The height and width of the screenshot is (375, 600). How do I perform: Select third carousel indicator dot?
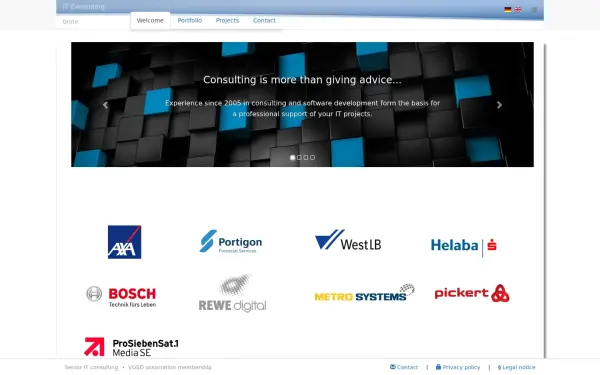click(x=306, y=158)
